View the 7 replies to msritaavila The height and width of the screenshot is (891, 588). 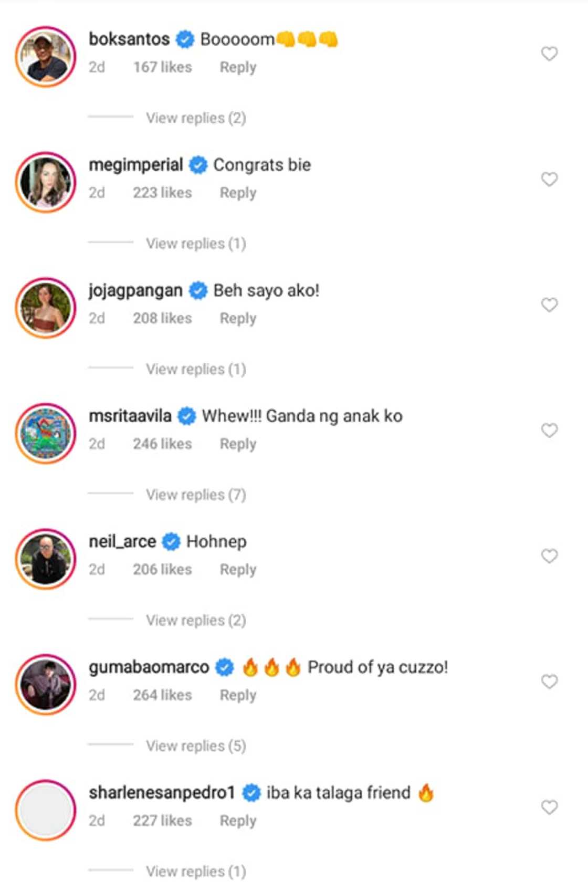click(195, 495)
